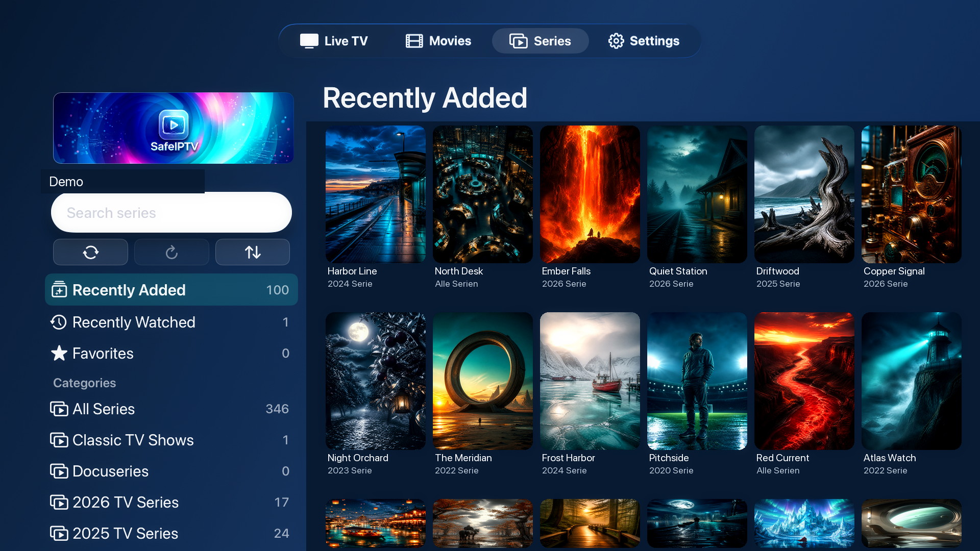Screen dimensions: 980x551
Task: Open the blue ice crystal aurora poster
Action: pyautogui.click(x=804, y=524)
